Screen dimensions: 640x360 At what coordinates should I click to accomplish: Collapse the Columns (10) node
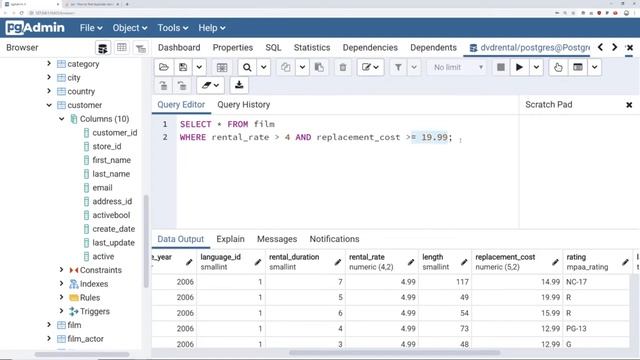(62, 119)
